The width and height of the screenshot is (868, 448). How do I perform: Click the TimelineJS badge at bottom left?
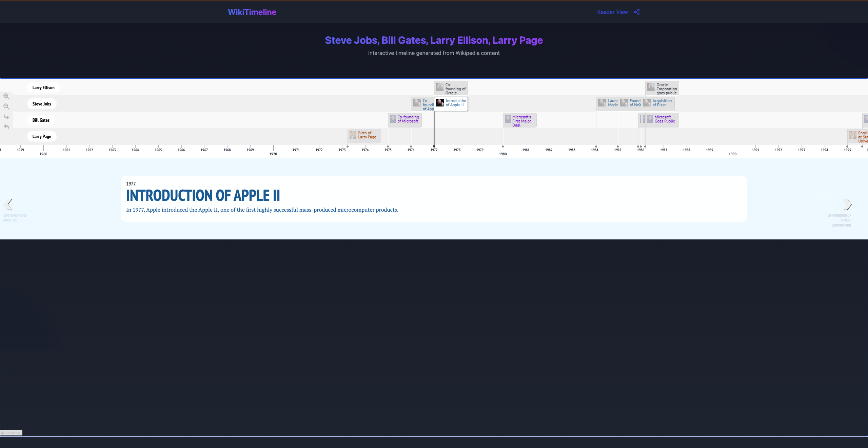(11, 433)
